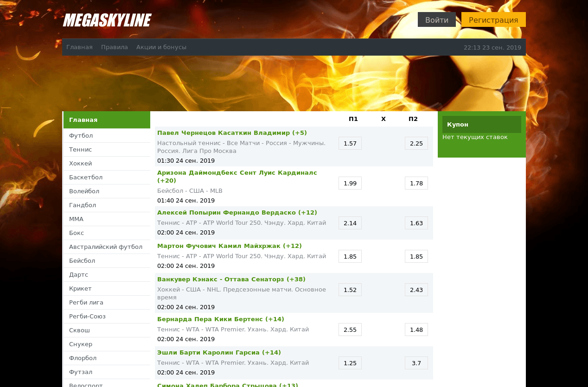Screen dimensions: 588x387
Task: Open the Правила menu item
Action: (x=115, y=47)
